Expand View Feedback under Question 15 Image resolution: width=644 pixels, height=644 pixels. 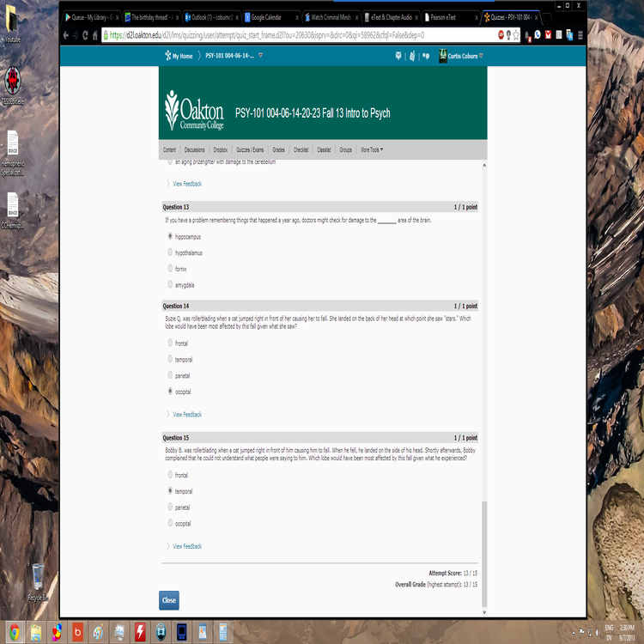[x=186, y=546]
